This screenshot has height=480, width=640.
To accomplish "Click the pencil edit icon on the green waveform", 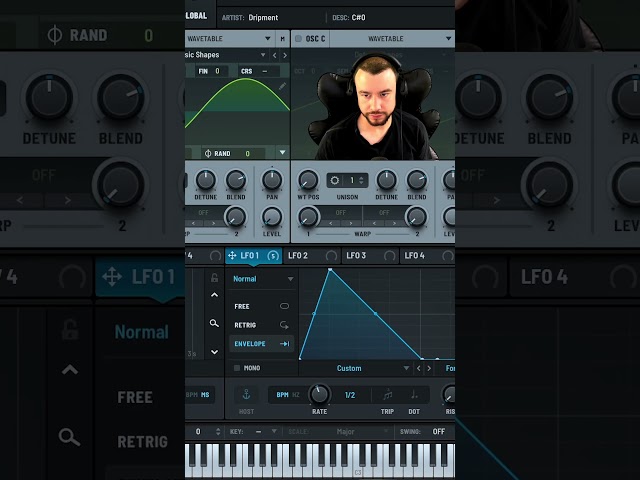I will (x=282, y=86).
